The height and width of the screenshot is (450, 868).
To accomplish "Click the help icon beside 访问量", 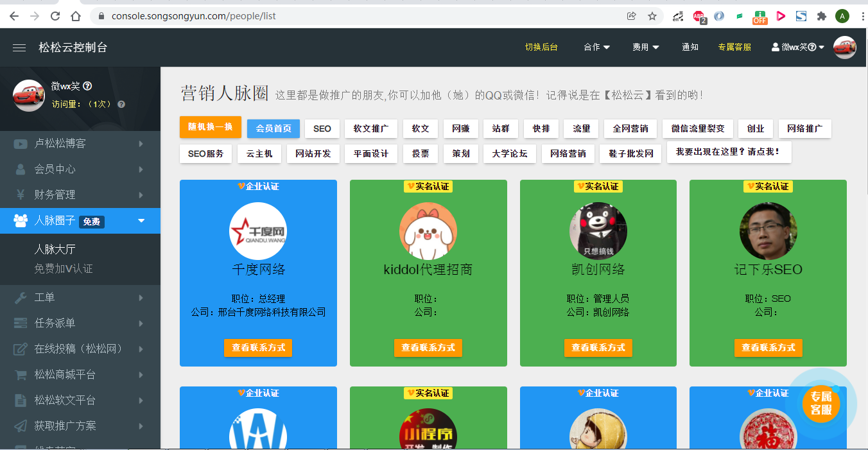I will 121,104.
